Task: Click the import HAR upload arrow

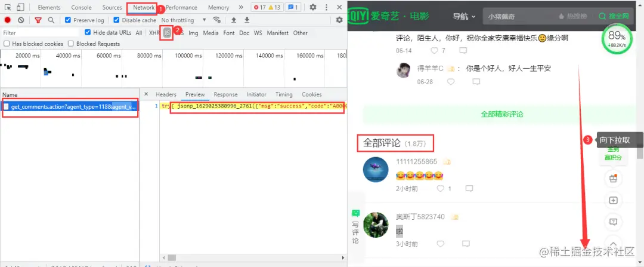Action: tap(234, 20)
